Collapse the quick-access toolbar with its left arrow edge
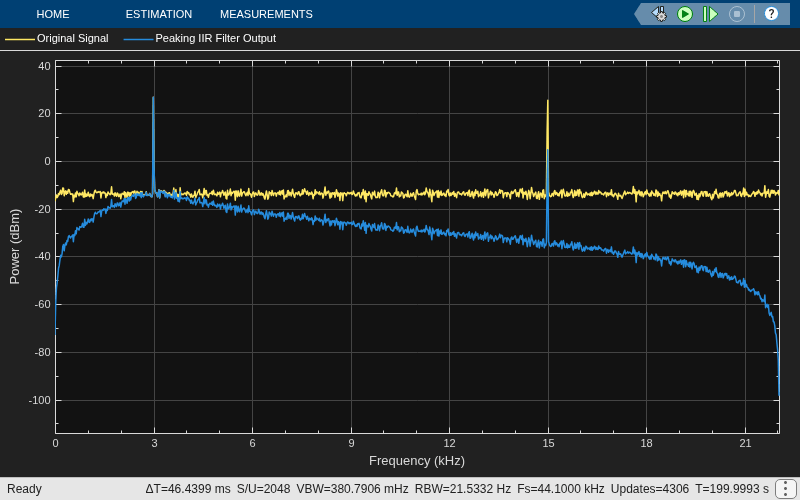The image size is (800, 500). point(638,14)
